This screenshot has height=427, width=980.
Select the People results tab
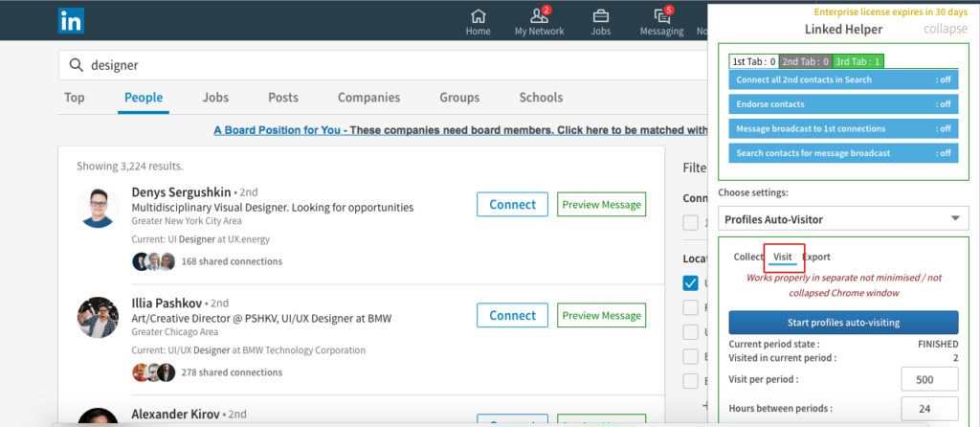(x=144, y=98)
